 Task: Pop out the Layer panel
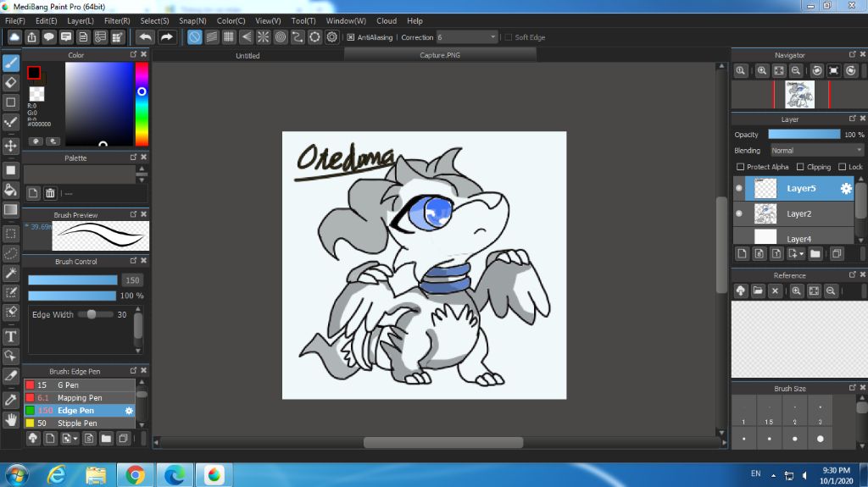pos(853,119)
